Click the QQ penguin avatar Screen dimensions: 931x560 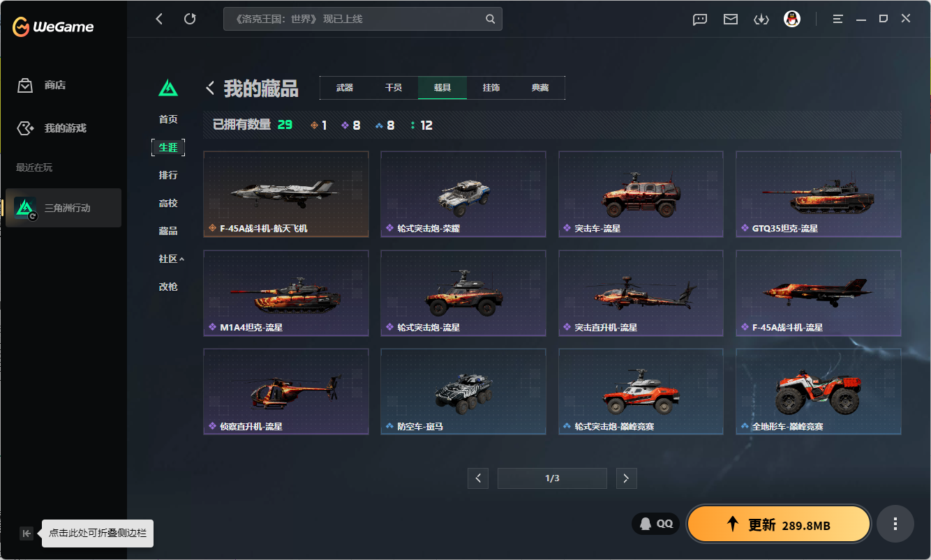pos(791,20)
